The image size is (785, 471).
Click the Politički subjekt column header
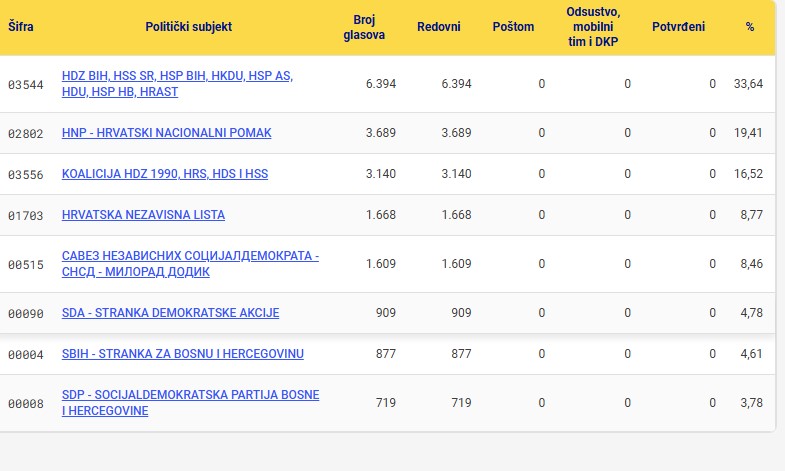[x=189, y=27]
